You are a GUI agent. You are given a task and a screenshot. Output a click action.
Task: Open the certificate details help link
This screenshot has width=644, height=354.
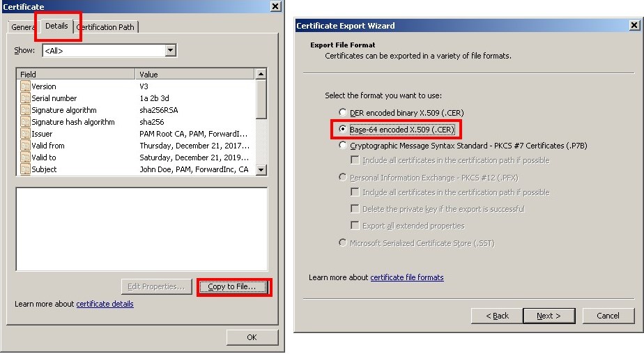click(105, 304)
